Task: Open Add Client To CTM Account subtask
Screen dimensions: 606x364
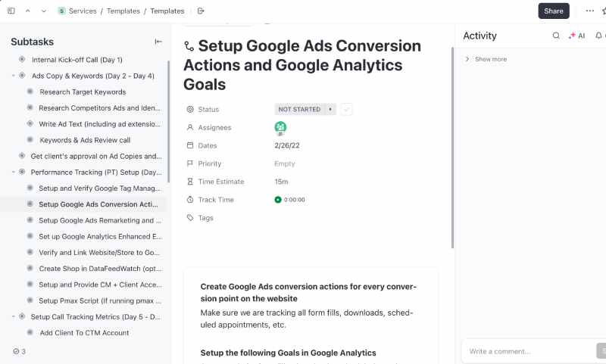Action: pyautogui.click(x=84, y=333)
